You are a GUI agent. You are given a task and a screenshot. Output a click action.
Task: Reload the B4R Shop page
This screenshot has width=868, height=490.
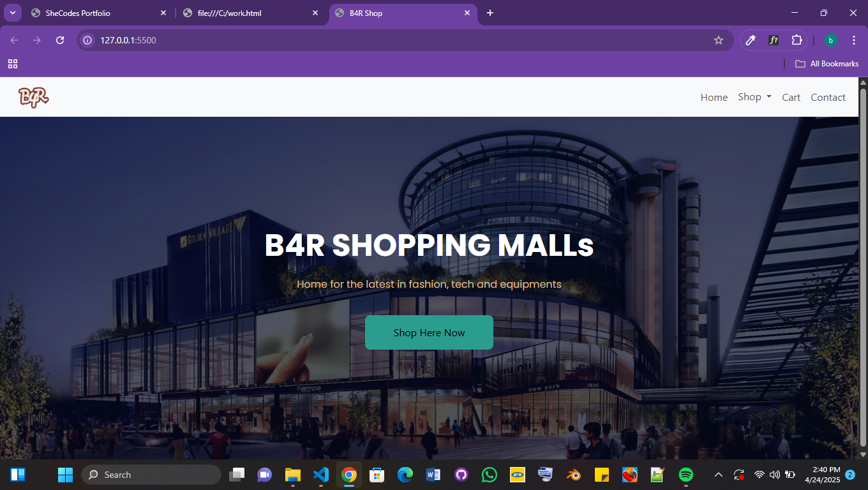tap(60, 40)
